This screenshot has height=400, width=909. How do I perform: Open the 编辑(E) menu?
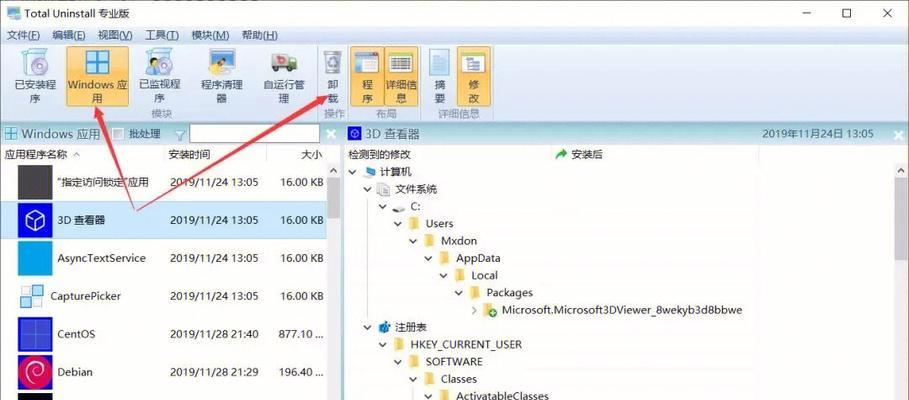(69, 35)
